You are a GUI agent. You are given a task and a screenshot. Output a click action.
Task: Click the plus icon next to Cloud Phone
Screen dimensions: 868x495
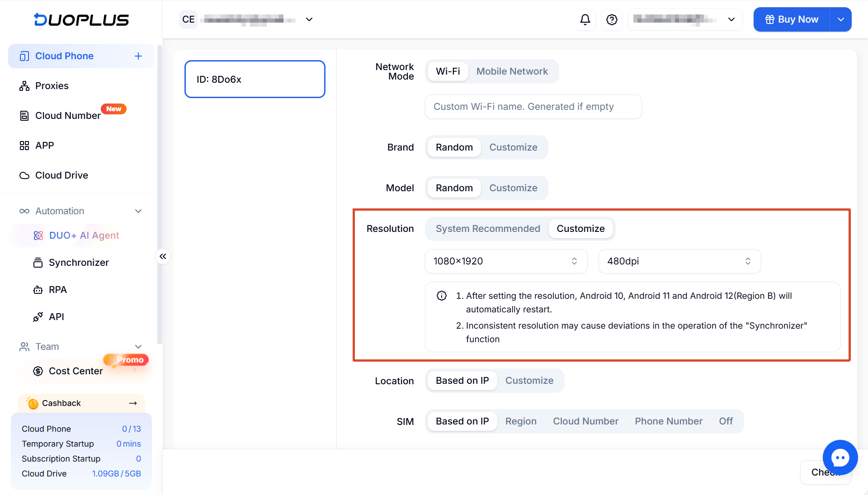pos(138,56)
